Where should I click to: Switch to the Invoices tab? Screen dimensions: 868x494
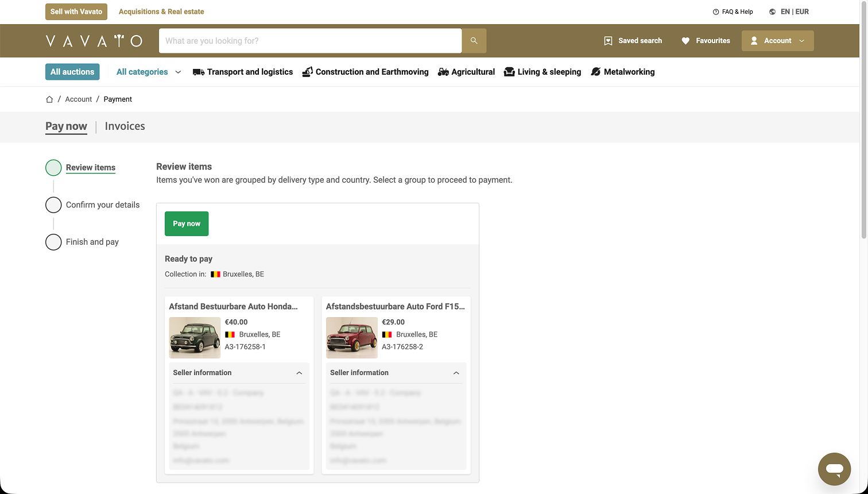pos(125,126)
